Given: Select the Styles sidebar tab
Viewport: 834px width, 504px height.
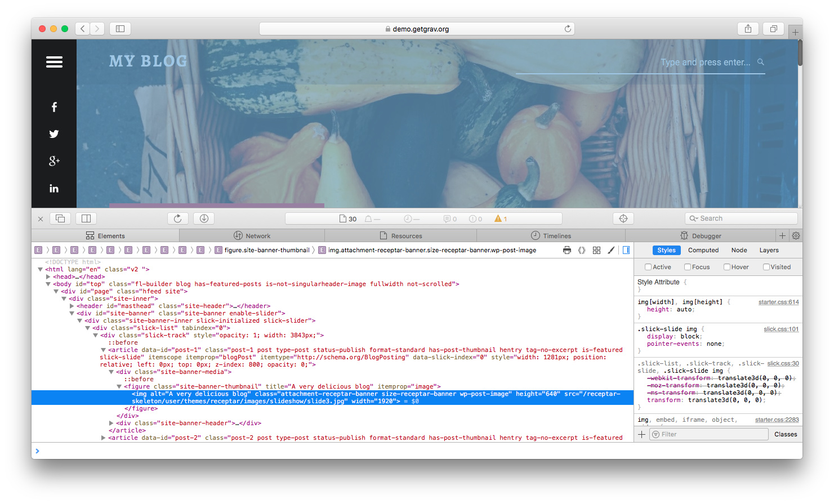Looking at the screenshot, I should pos(666,250).
